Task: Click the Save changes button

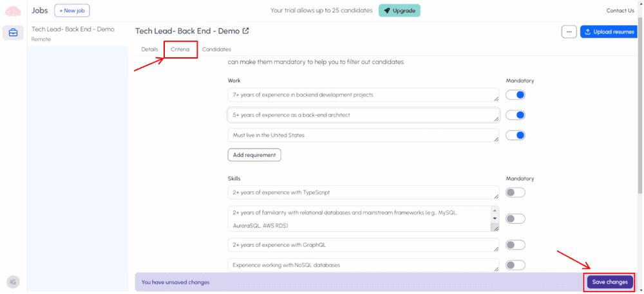Action: (x=609, y=282)
